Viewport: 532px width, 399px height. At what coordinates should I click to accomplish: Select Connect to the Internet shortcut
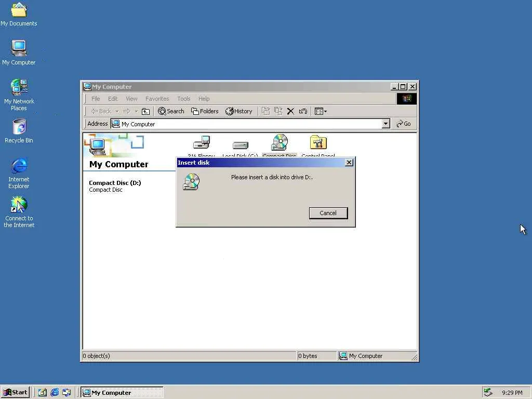19,212
